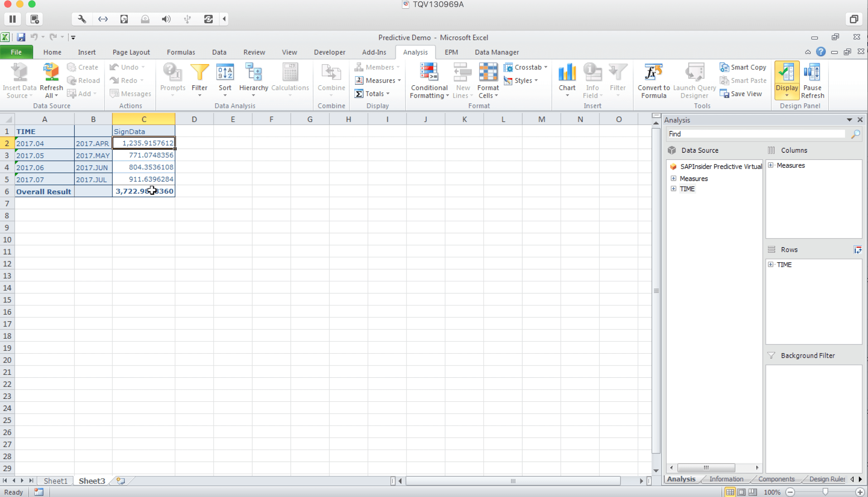
Task: Open the Components tab in Analysis panel
Action: pyautogui.click(x=776, y=479)
